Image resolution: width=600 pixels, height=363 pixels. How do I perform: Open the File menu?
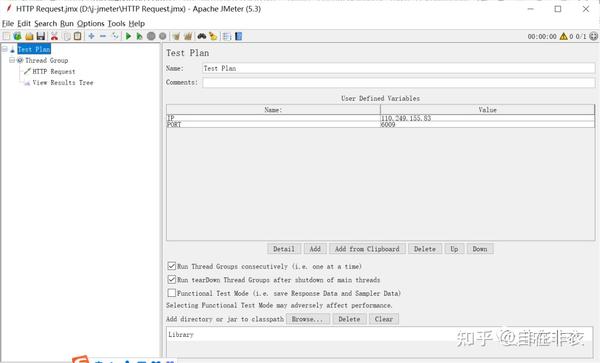8,23
